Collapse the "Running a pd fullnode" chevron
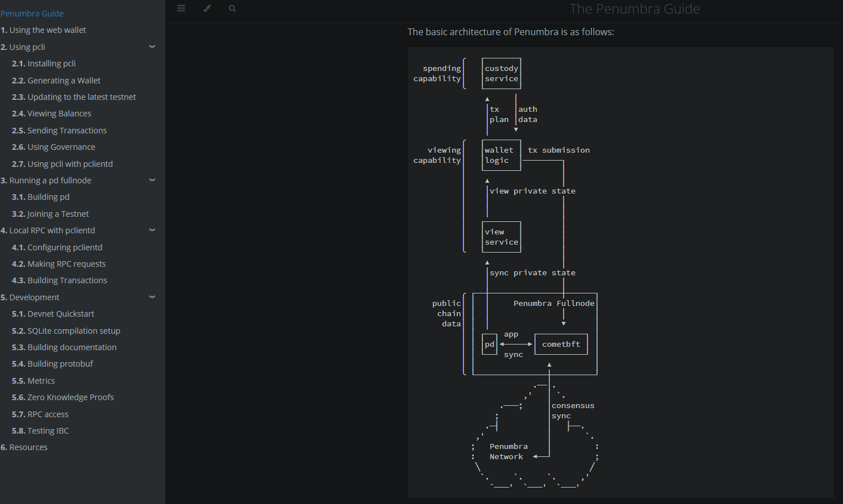843x504 pixels. point(152,180)
